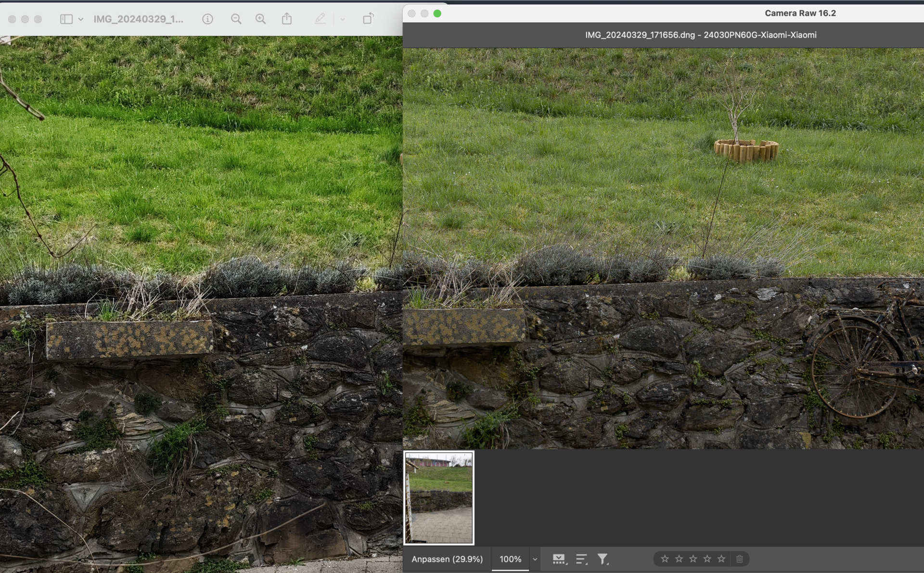
Task: Open the filmstrip options icon
Action: pyautogui.click(x=559, y=559)
